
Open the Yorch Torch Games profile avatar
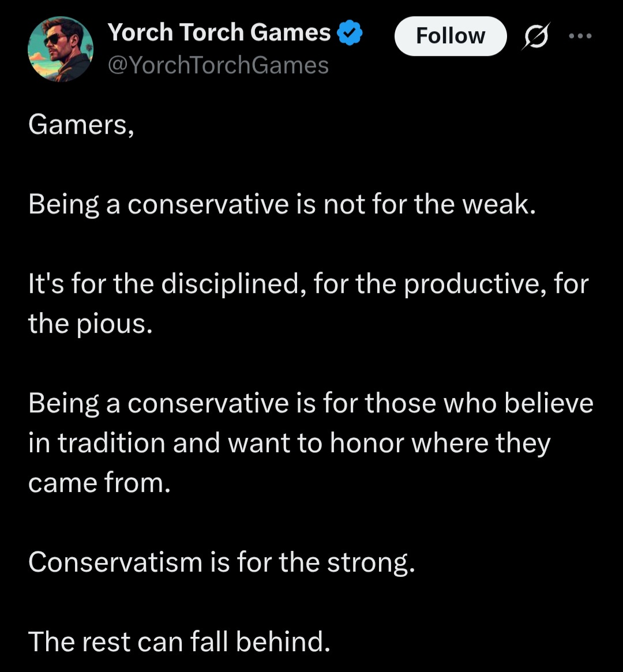click(x=60, y=48)
